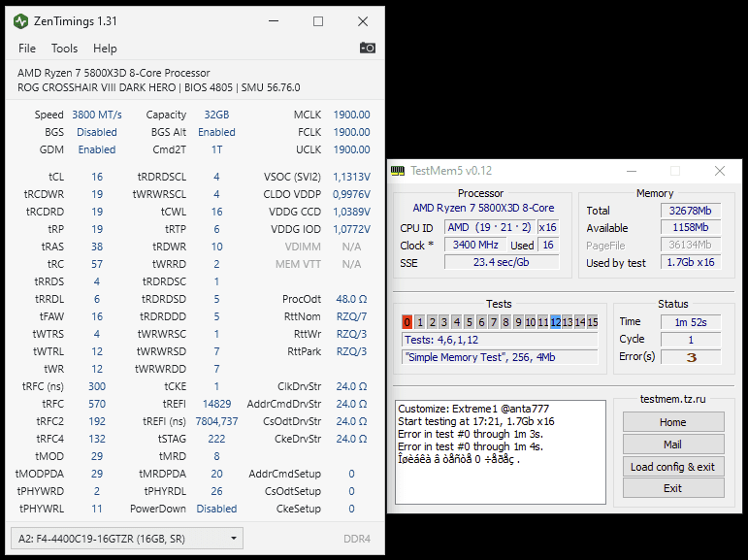Click the "Simple Memory Test", 256, 4Mb field

click(500, 357)
